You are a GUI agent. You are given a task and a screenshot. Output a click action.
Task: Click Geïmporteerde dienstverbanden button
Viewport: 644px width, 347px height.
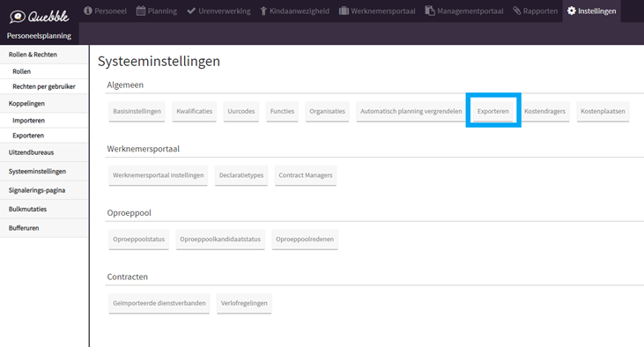pos(159,304)
